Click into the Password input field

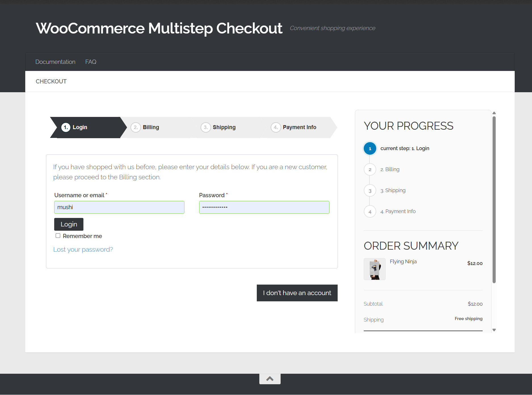pyautogui.click(x=264, y=207)
